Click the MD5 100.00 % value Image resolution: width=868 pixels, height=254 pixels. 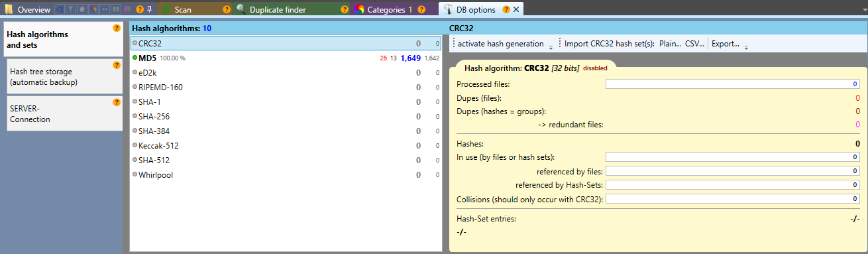tap(173, 58)
